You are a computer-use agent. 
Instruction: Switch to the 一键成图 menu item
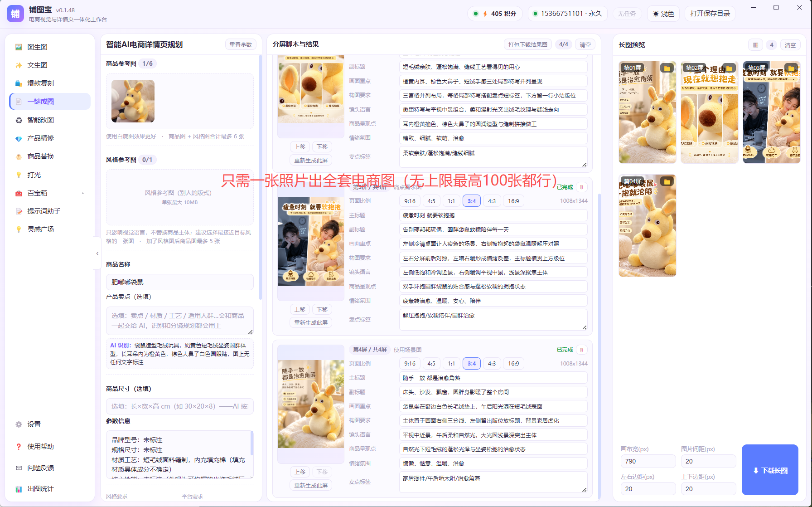50,102
